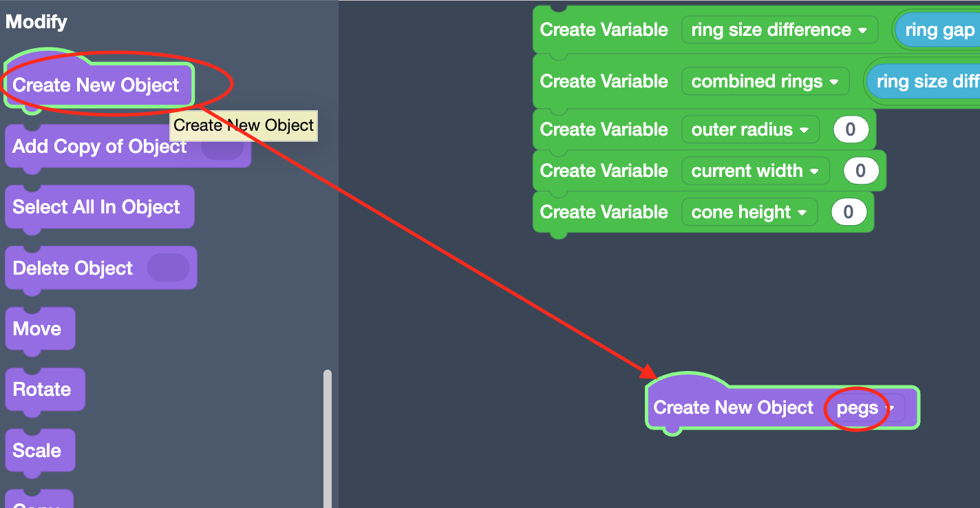Select the Rotate block in the palette
980x508 pixels.
(42, 390)
